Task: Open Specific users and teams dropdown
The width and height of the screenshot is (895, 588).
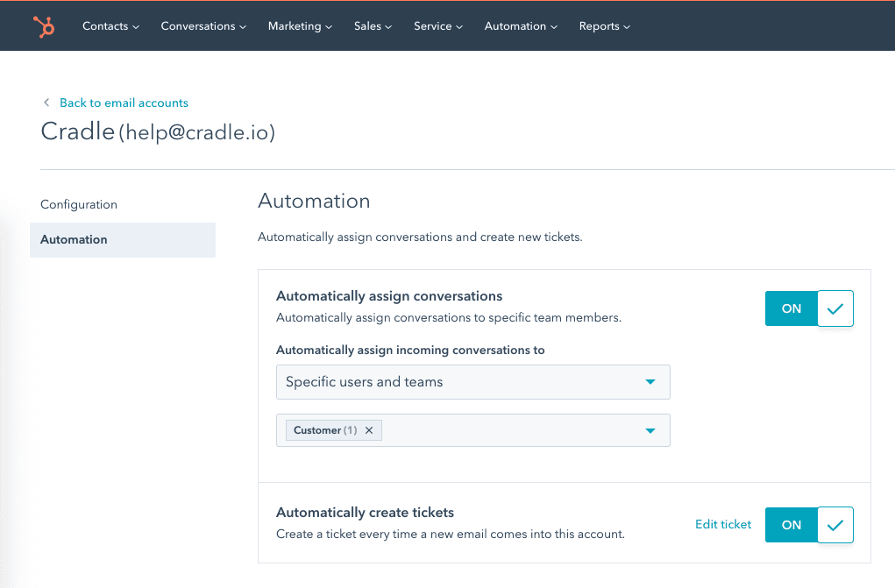Action: (472, 382)
